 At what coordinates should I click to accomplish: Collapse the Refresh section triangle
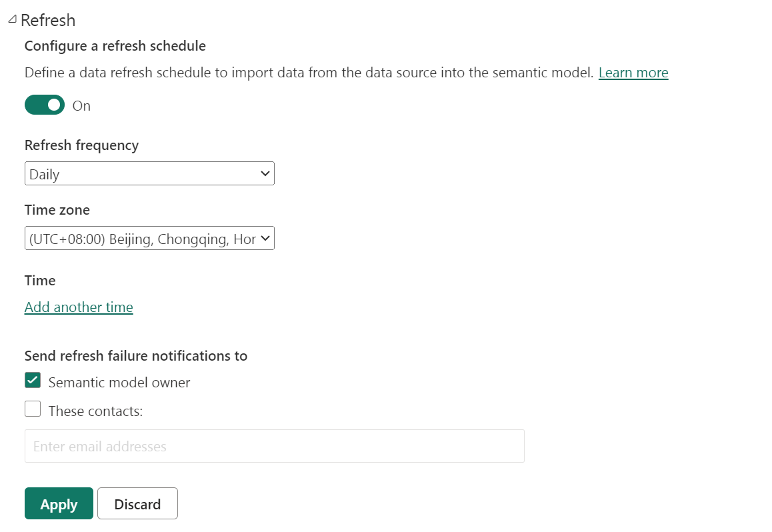(x=12, y=20)
